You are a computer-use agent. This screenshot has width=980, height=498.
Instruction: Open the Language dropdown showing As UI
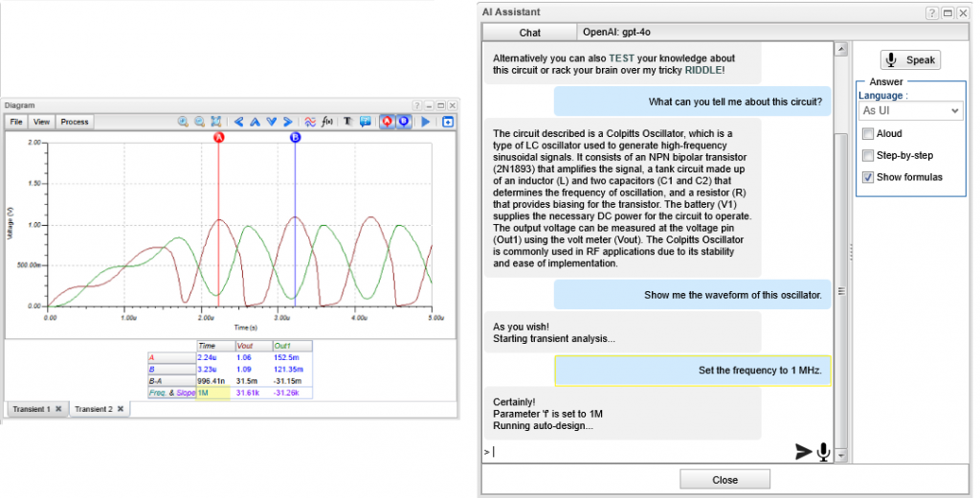910,111
